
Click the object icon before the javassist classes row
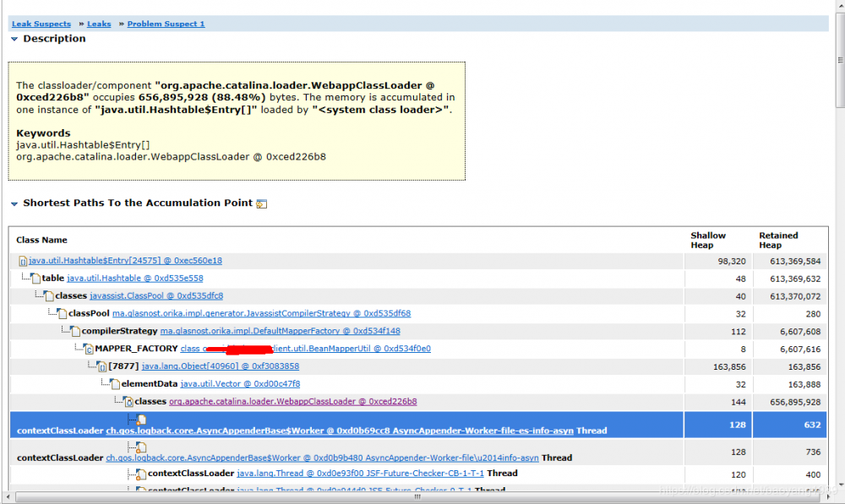point(49,296)
